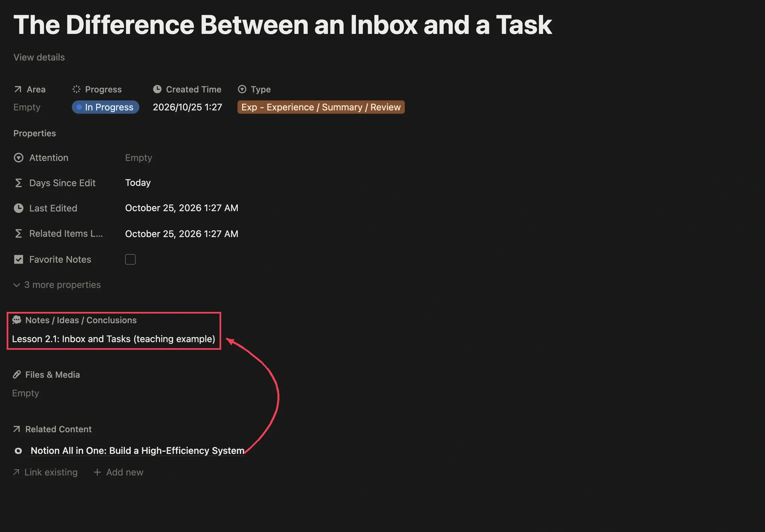
Task: Click the Progress status spinner icon
Action: (76, 89)
